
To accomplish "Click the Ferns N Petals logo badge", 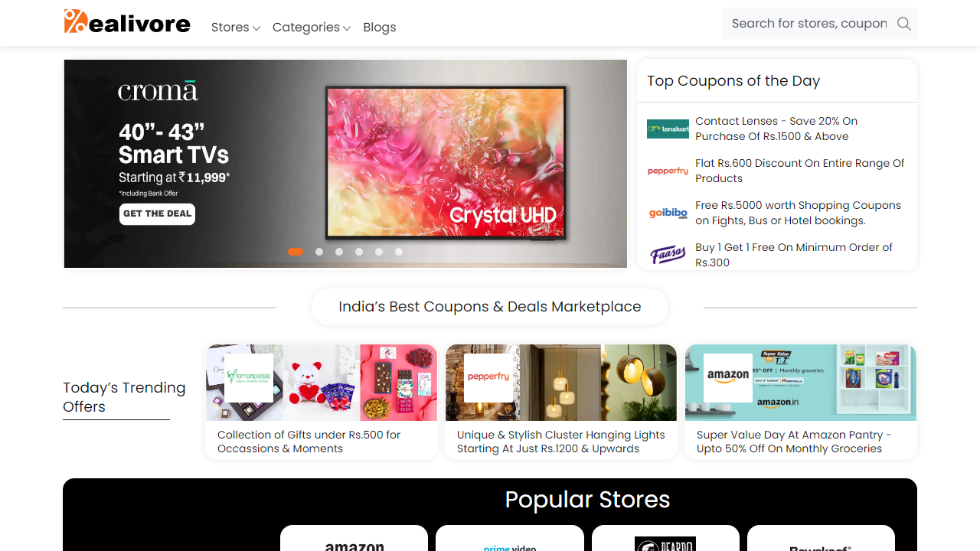I will click(249, 378).
